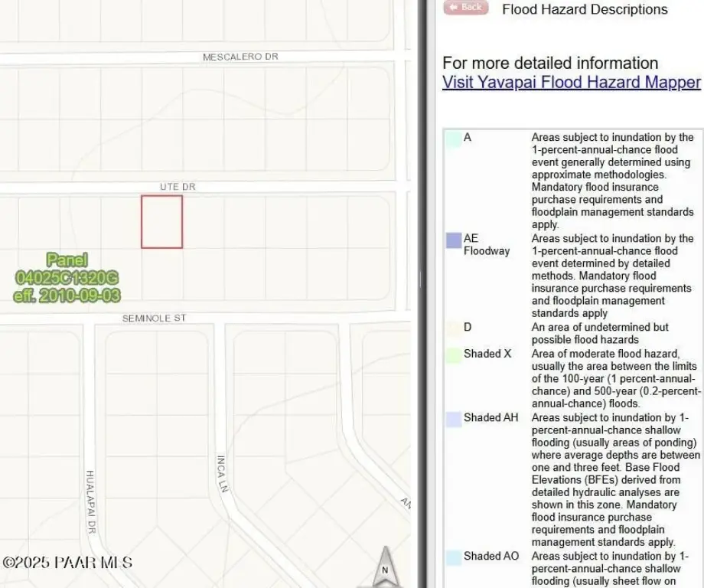
Task: Click the Hualapai Dr street label
Action: (x=90, y=501)
